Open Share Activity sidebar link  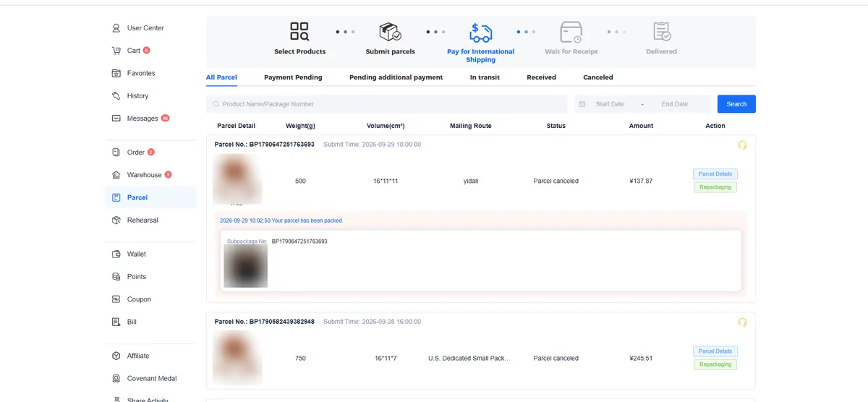point(148,399)
